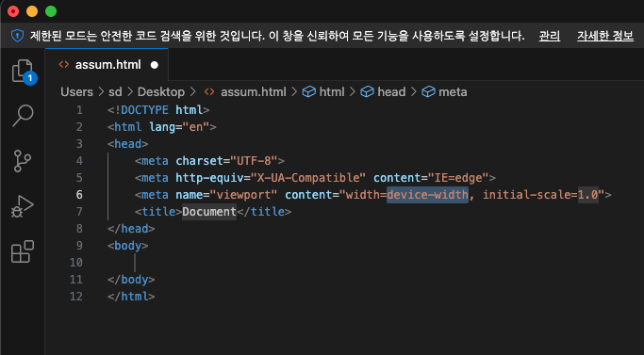
Task: Open the Search view icon
Action: click(23, 116)
